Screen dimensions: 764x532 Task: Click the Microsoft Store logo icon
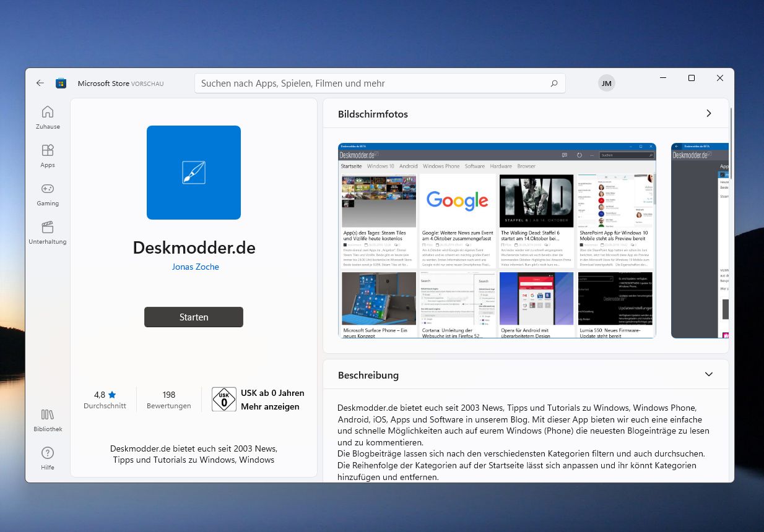click(x=61, y=83)
